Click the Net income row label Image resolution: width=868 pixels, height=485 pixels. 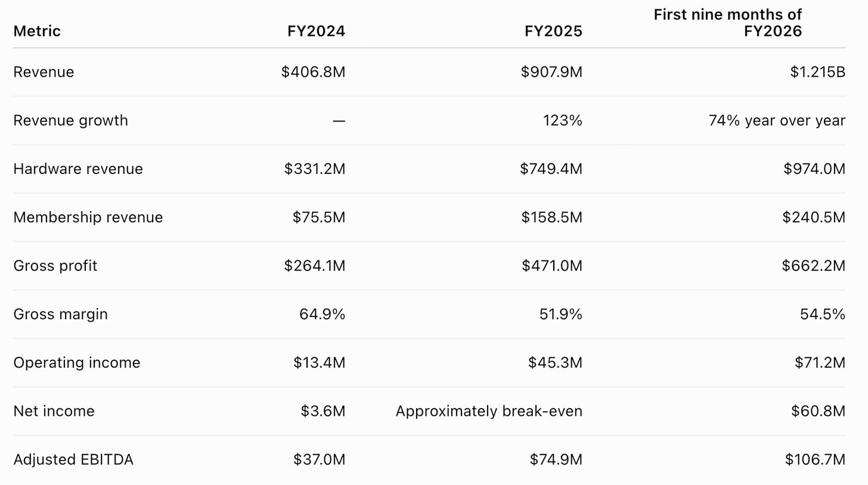(54, 411)
